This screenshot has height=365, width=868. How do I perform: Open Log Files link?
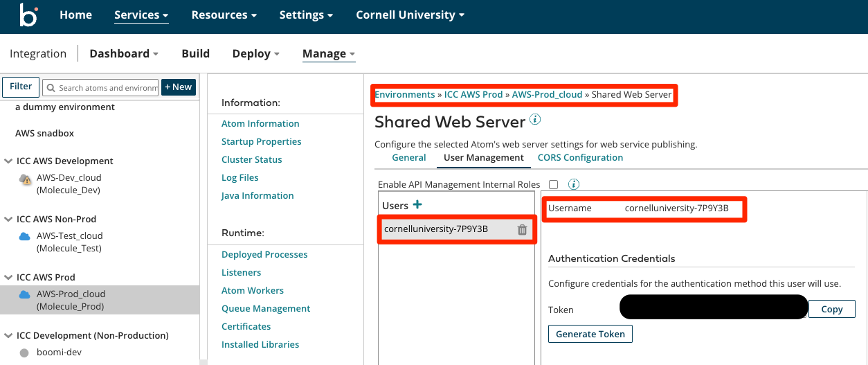240,177
